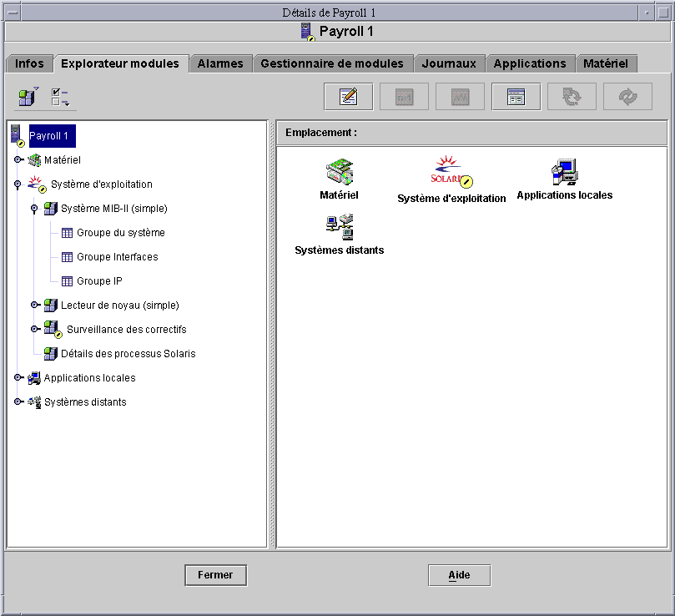This screenshot has width=675, height=616.
Task: Switch to the Infos tab
Action: click(29, 63)
